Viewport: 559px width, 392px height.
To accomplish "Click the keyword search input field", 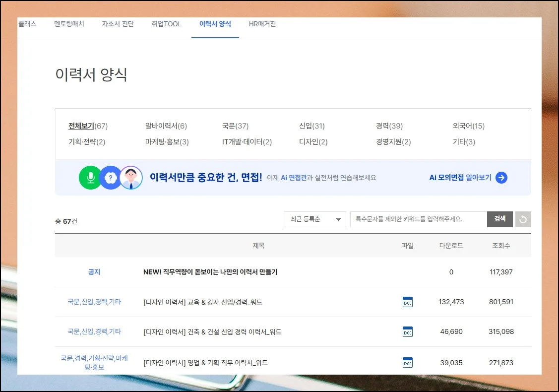I will click(x=418, y=219).
